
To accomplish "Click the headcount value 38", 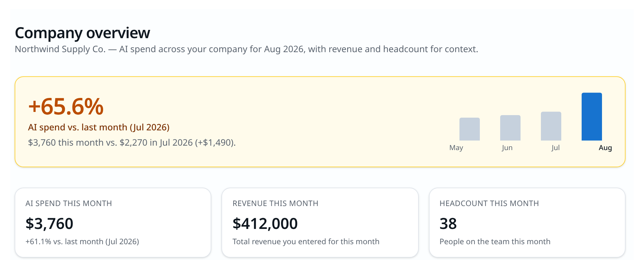I will point(448,224).
